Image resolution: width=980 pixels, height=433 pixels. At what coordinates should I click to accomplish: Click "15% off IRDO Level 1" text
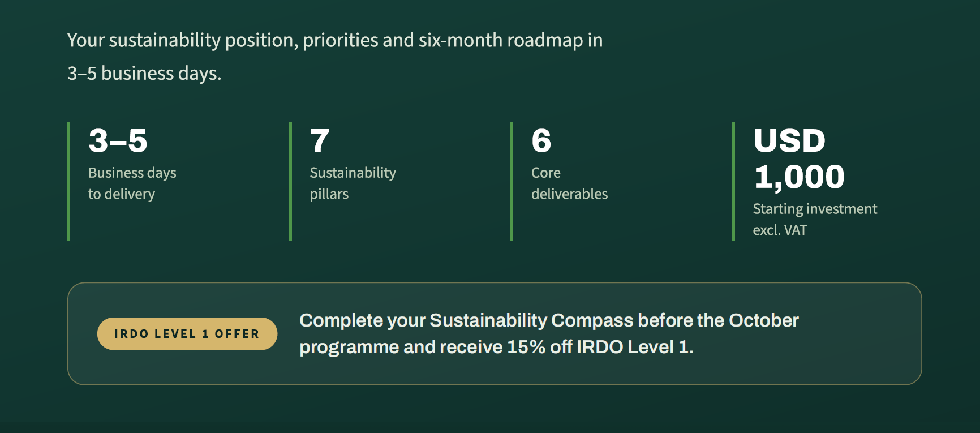tap(599, 347)
